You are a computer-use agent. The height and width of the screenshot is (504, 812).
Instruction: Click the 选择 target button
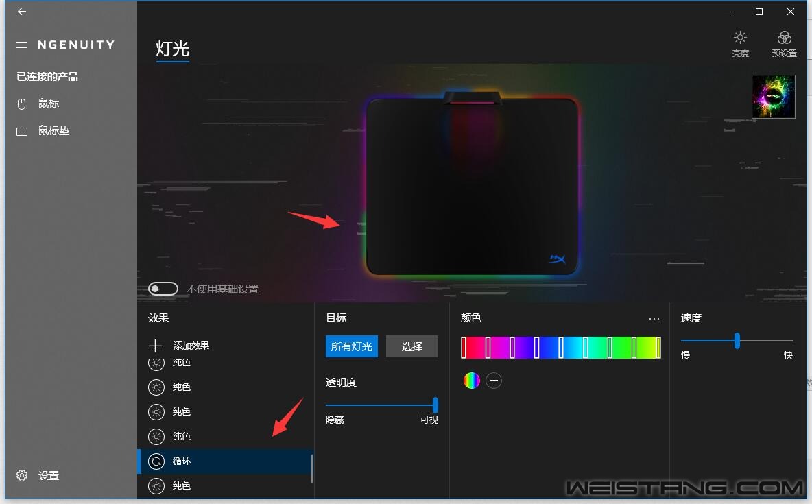tap(412, 346)
